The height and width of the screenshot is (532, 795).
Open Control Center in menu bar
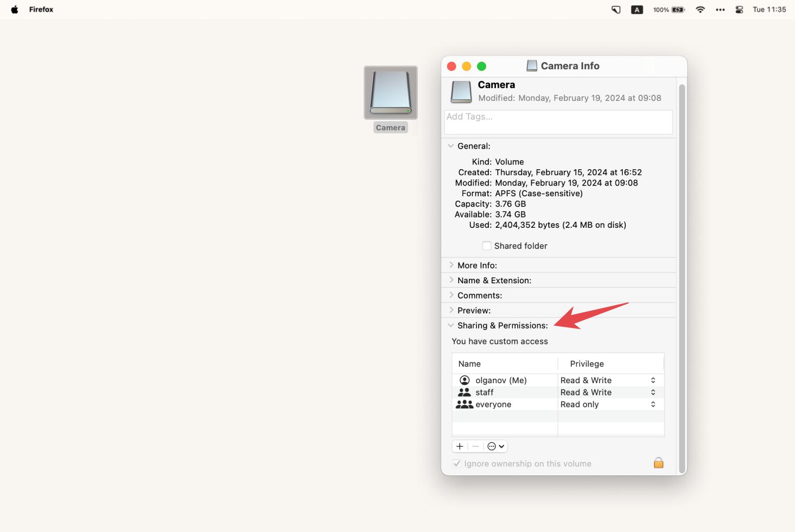click(x=739, y=10)
